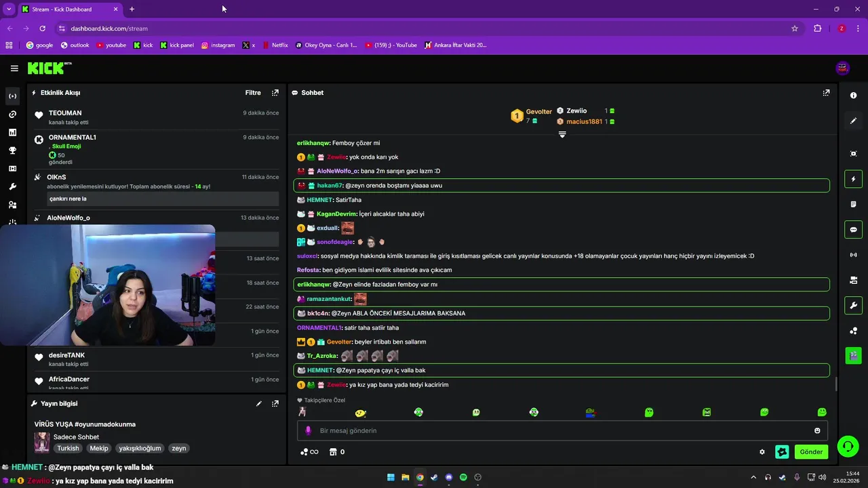Toggle the activity feed lightning bolt widget
868x488 pixels.
[853, 179]
